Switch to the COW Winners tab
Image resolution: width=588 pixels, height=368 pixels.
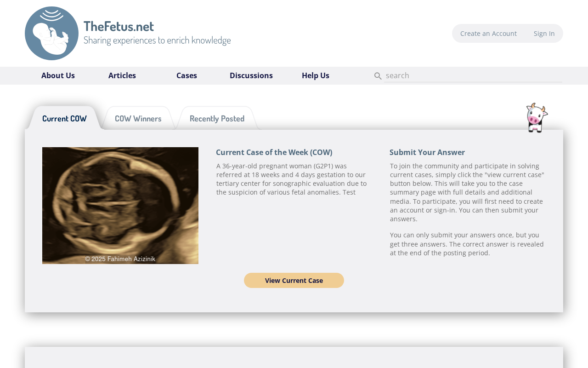click(138, 118)
